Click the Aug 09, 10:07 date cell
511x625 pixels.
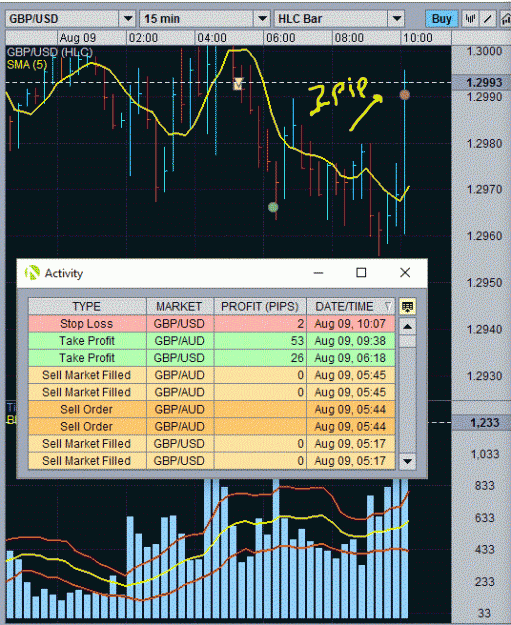click(351, 324)
